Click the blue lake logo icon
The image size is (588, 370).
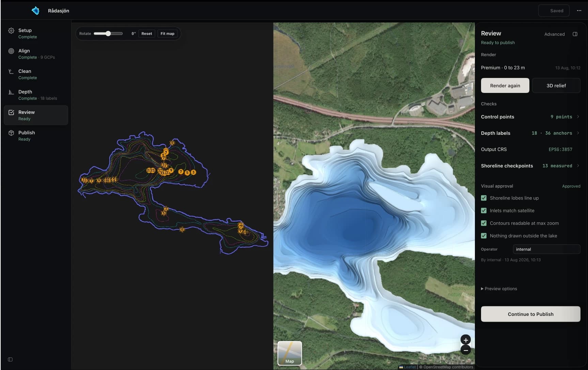tap(35, 11)
